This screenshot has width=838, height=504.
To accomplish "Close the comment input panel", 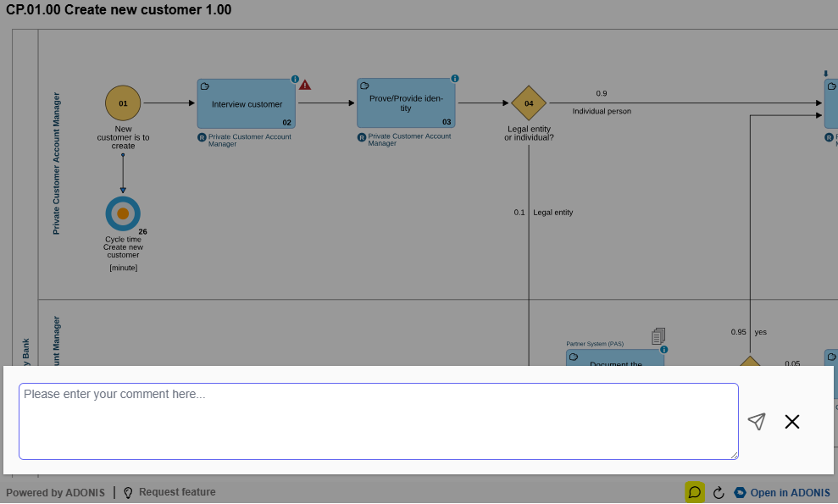I will pos(792,421).
